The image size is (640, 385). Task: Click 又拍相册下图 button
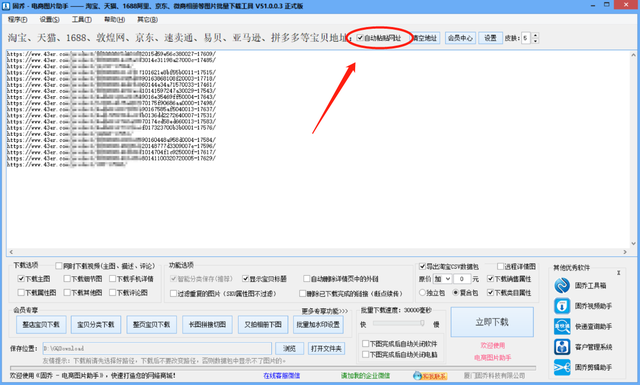(263, 325)
